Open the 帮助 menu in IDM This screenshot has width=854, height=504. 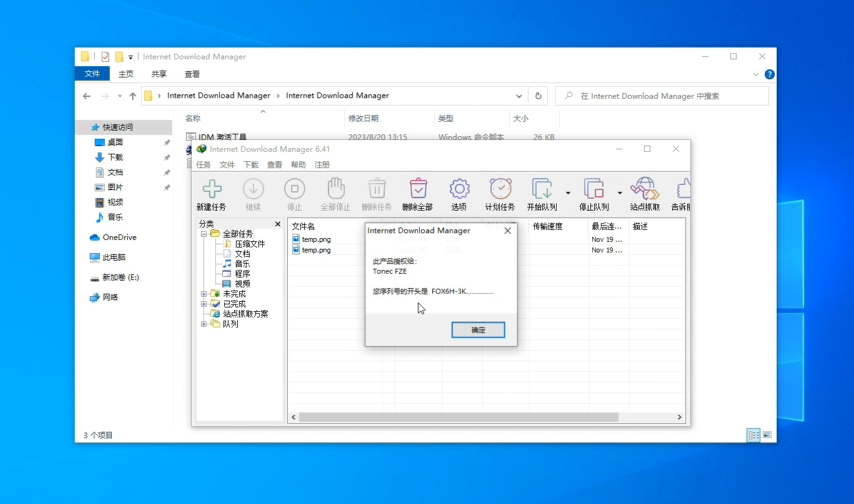[298, 165]
